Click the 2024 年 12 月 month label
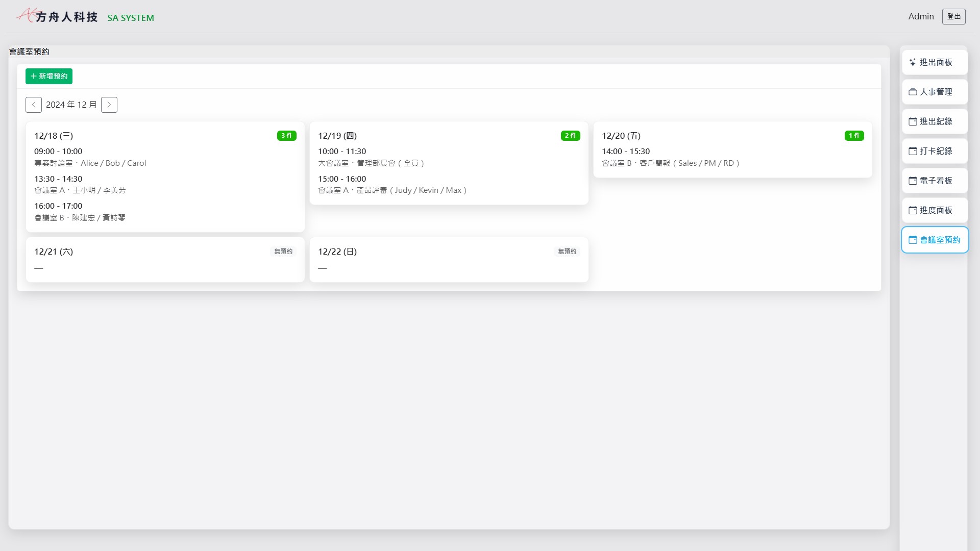The image size is (980, 551). click(71, 105)
